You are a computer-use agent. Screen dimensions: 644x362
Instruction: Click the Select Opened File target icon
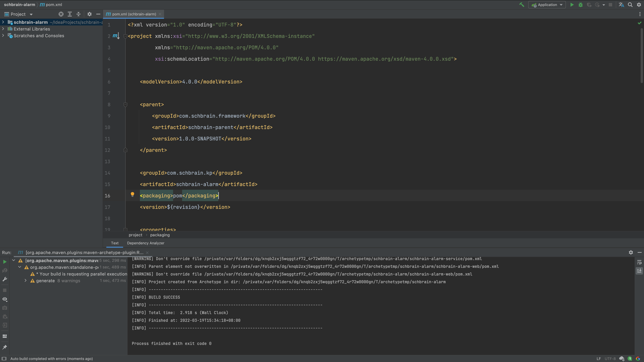(61, 14)
